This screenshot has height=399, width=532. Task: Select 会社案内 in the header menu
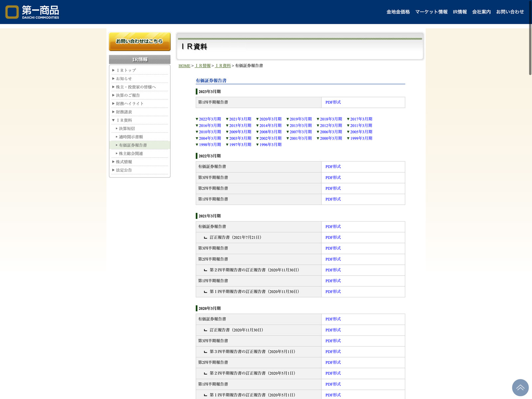(x=481, y=12)
